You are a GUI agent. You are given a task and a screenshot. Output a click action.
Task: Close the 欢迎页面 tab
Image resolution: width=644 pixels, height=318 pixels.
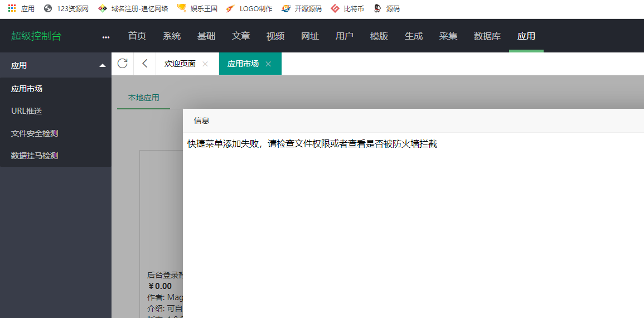coord(205,64)
